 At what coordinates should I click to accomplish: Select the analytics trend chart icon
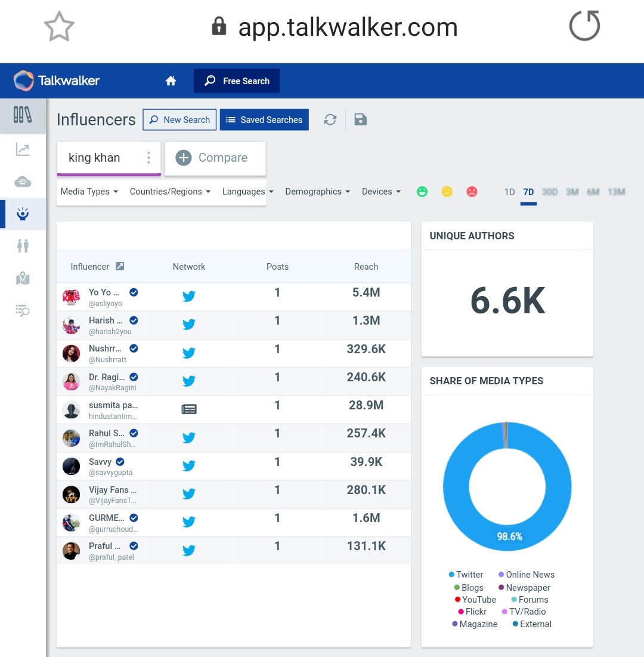click(23, 150)
